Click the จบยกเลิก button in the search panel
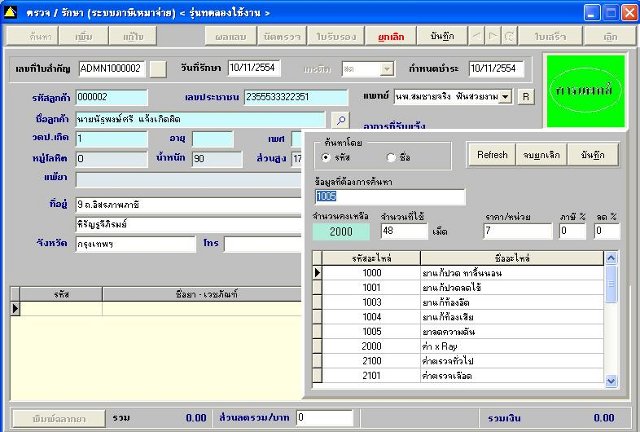640x432 pixels. 541,155
